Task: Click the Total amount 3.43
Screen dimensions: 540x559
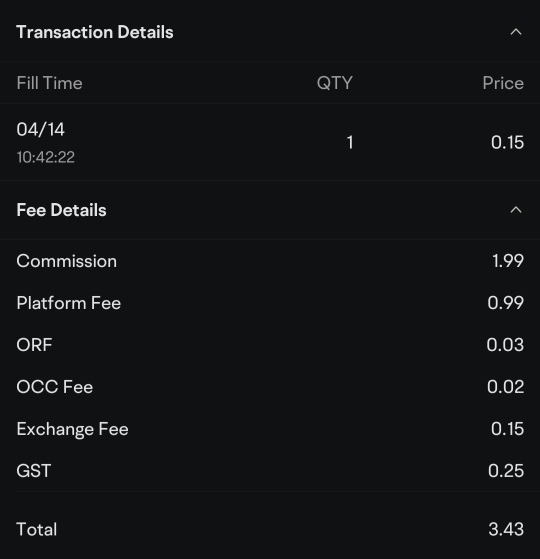Action: (506, 529)
